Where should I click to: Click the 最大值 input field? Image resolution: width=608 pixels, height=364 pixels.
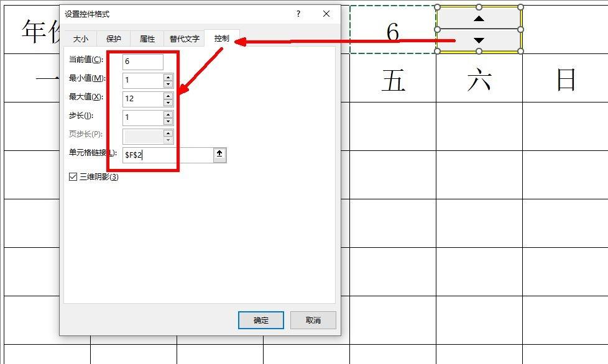[143, 99]
